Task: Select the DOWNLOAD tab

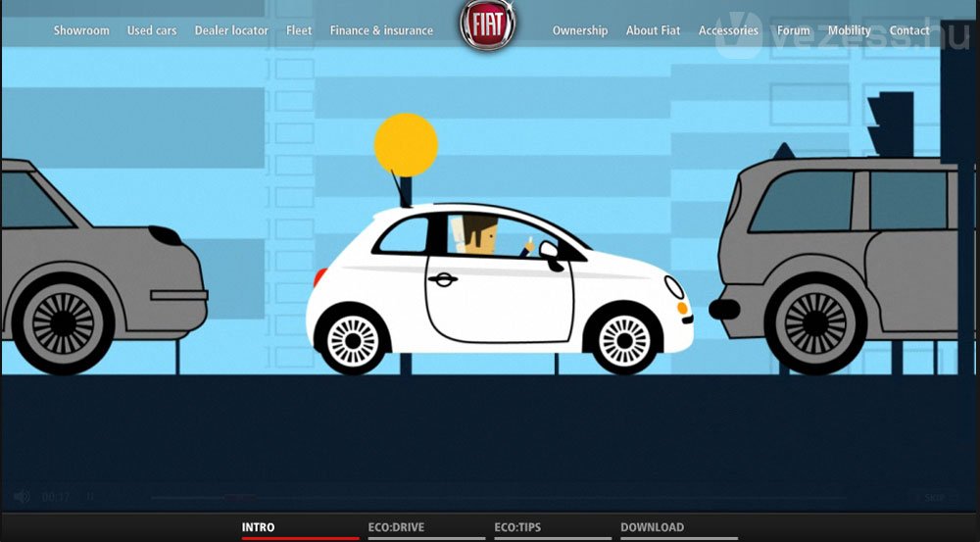Action: click(652, 527)
